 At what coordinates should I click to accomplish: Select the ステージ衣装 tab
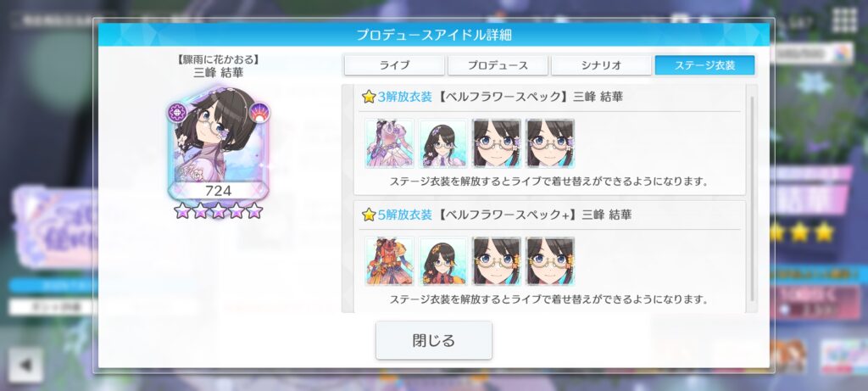tap(704, 65)
